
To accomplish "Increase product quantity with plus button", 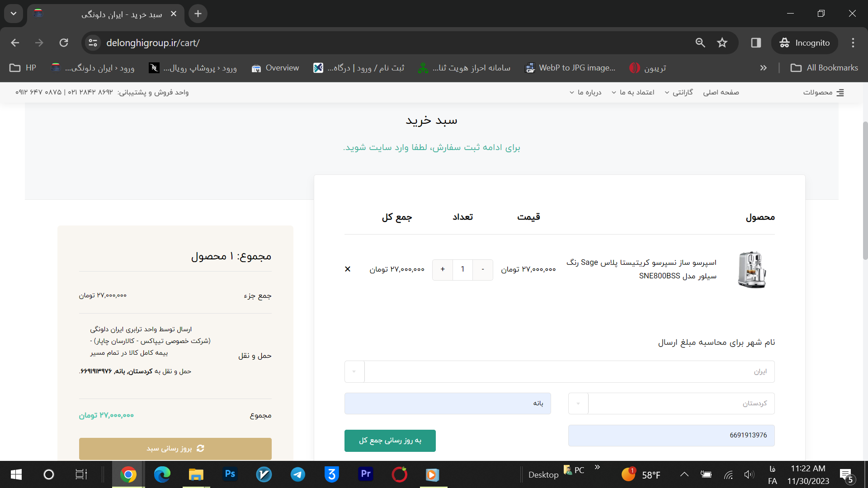I will pyautogui.click(x=443, y=270).
